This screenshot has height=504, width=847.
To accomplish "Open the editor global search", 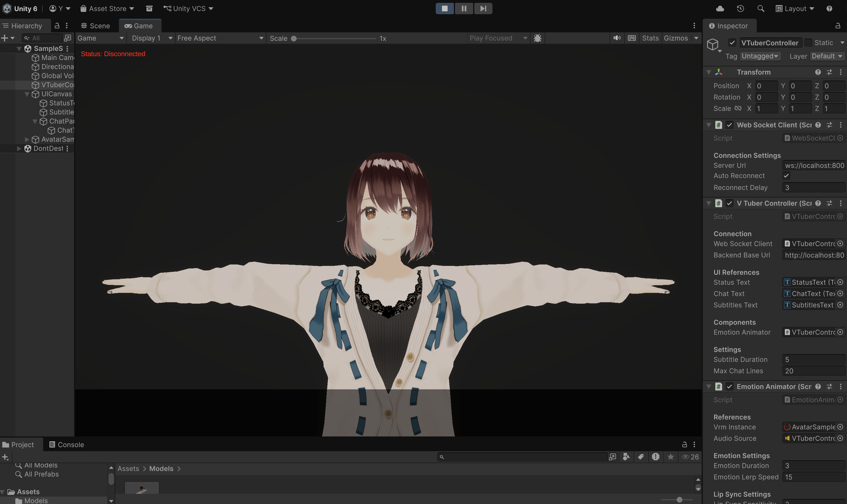I will tap(761, 8).
